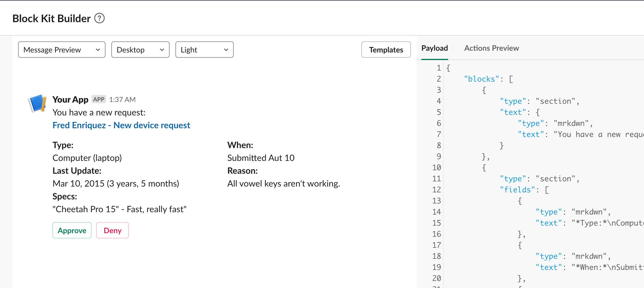The width and height of the screenshot is (644, 288).
Task: Click the APP badge next to Your App
Action: [x=99, y=99]
